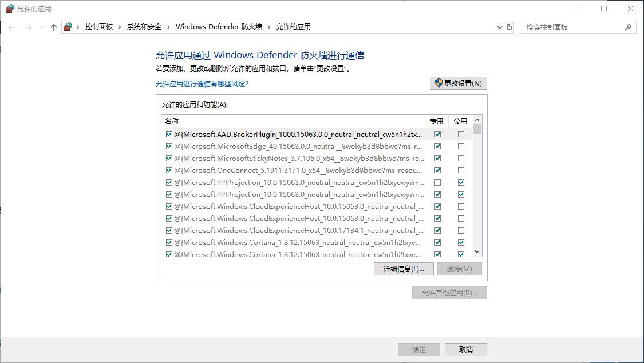Viewport: 644px width, 363px height.
Task: Open 详细信息(L)... for the selected app
Action: point(404,269)
